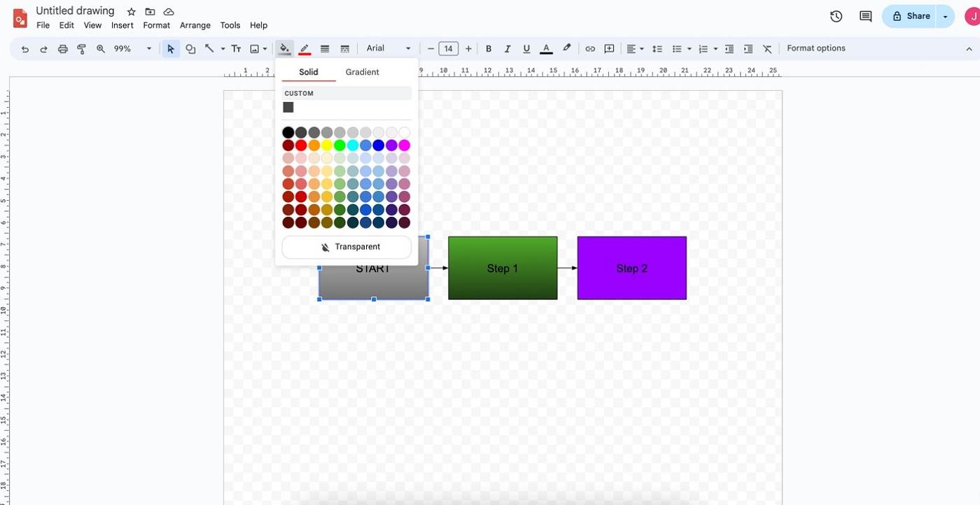980x505 pixels.
Task: Pick the black color swatch
Action: pos(288,132)
